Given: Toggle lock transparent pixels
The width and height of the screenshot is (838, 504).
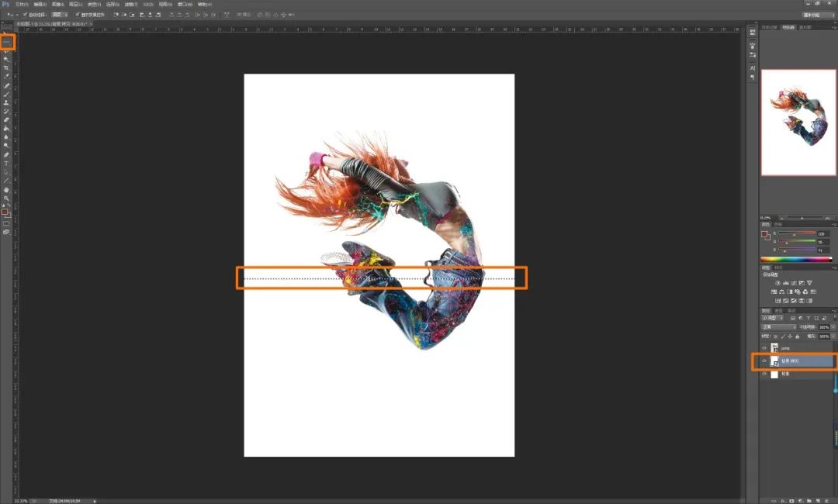Looking at the screenshot, I should 775,337.
